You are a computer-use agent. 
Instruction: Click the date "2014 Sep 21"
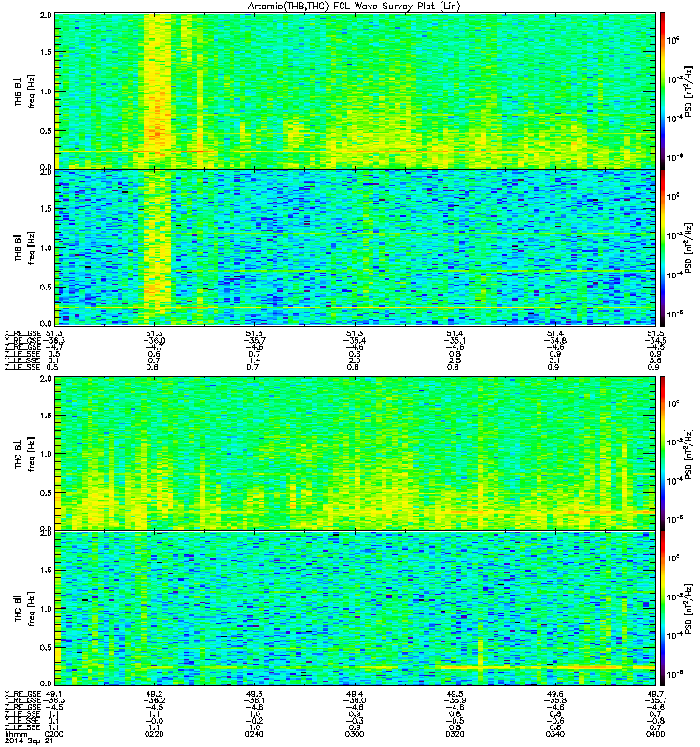pyautogui.click(x=29, y=741)
